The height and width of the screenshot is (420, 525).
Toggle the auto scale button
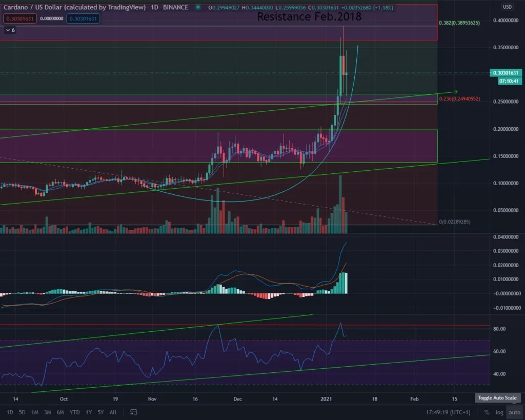click(x=515, y=412)
